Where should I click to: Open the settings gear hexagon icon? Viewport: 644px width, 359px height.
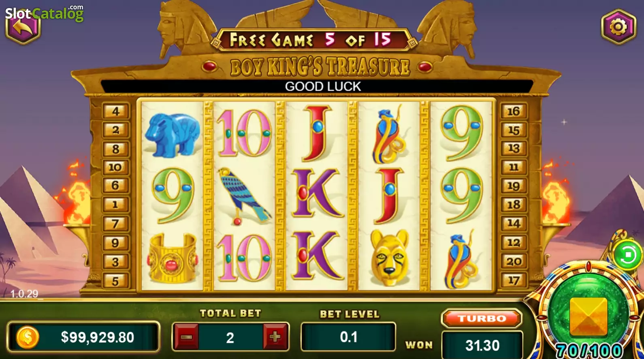pos(618,27)
